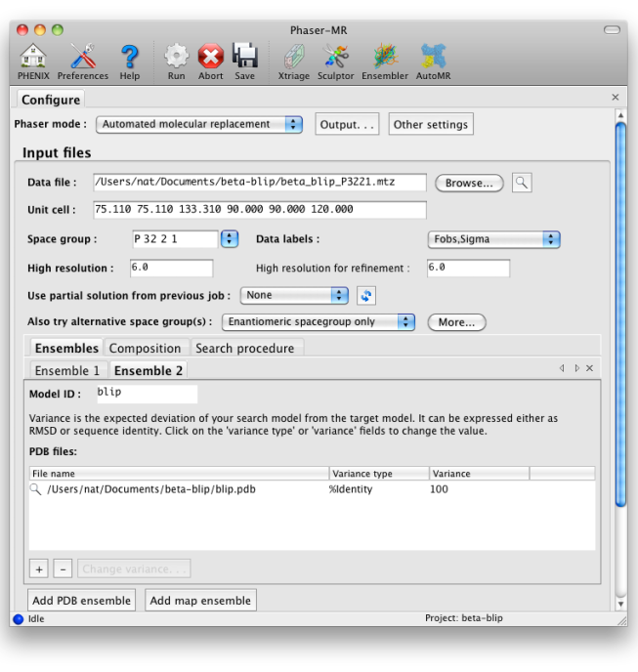Open Preferences from the toolbar
Image resolution: width=638 pixels, height=672 pixels.
[83, 61]
